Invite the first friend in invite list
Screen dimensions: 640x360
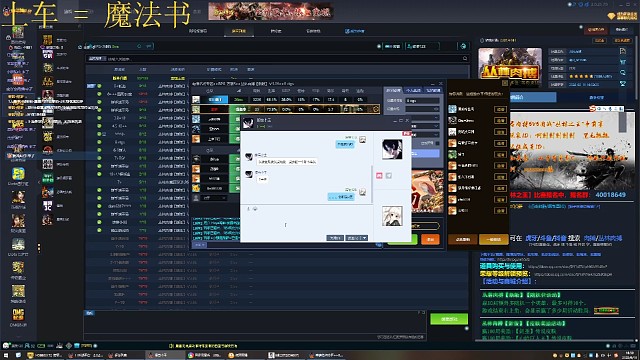pos(500,109)
